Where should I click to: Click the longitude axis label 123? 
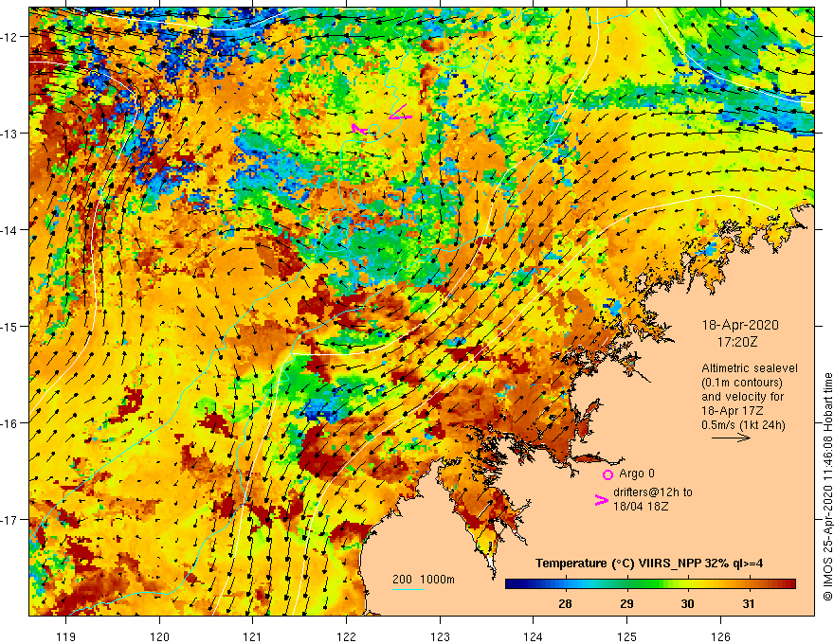point(440,636)
